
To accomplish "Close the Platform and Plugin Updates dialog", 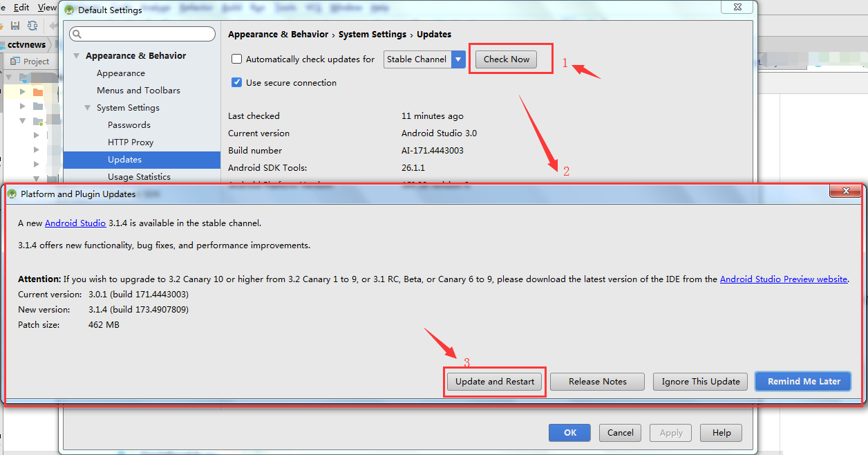I will (x=845, y=191).
